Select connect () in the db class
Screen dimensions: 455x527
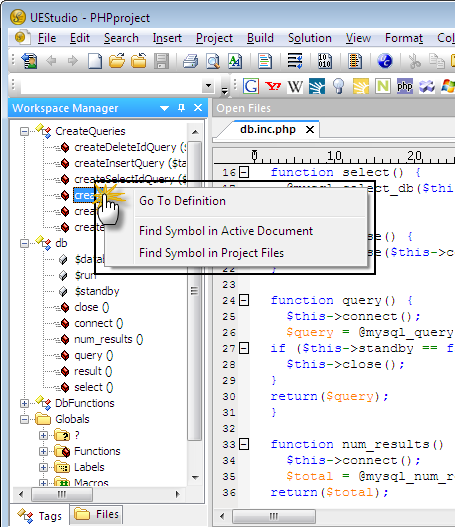tap(98, 323)
